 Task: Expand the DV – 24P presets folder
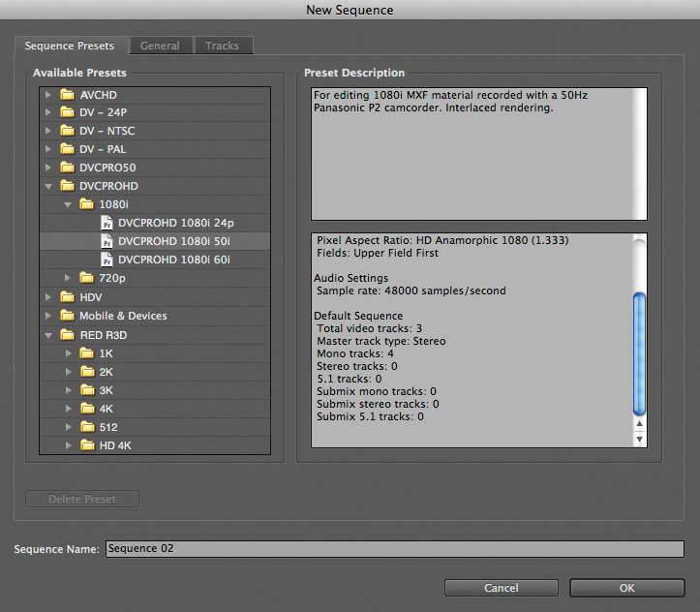[x=48, y=112]
